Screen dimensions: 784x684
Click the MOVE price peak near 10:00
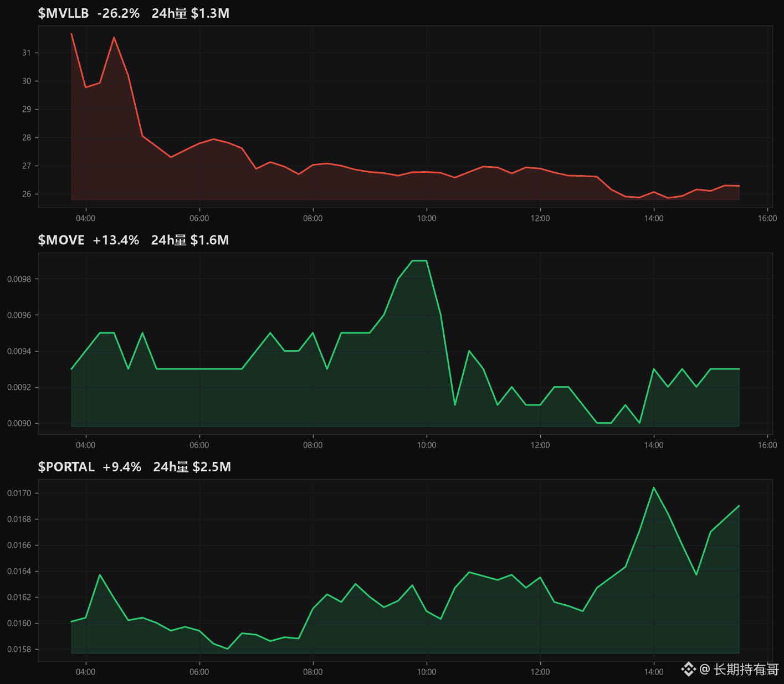[x=419, y=260]
